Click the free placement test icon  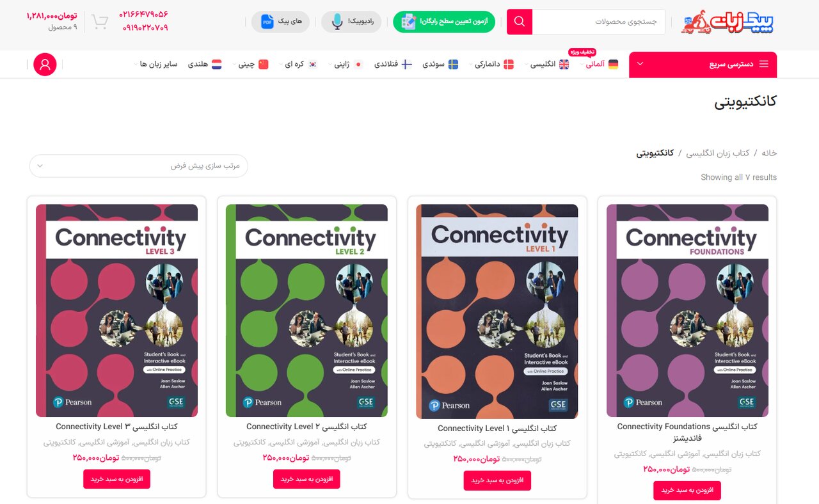pos(408,22)
